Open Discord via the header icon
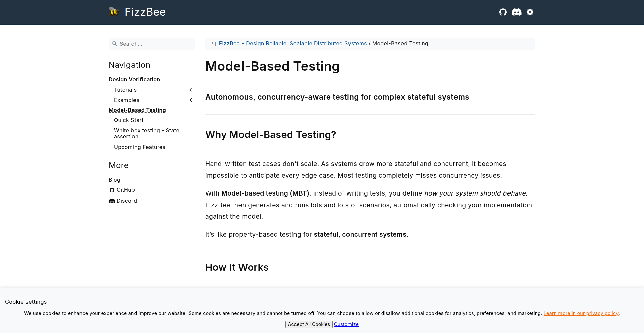This screenshot has height=333, width=644. 516,12
